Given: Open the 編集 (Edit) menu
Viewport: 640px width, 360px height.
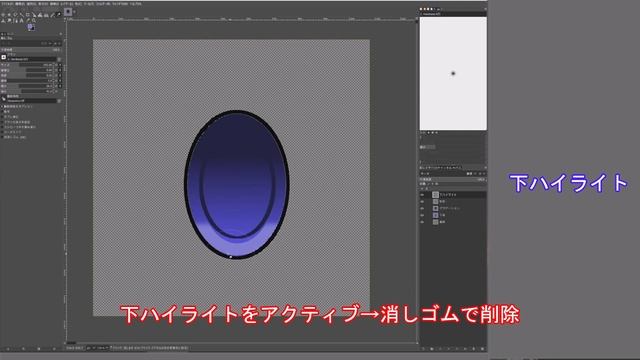Looking at the screenshot, I should (x=20, y=4).
